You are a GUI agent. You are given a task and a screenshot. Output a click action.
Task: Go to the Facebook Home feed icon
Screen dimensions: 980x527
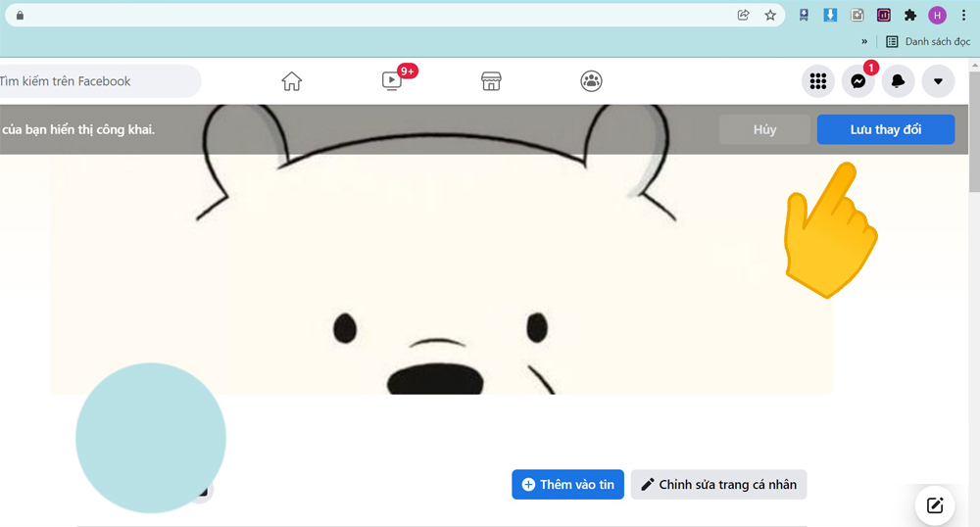291,81
